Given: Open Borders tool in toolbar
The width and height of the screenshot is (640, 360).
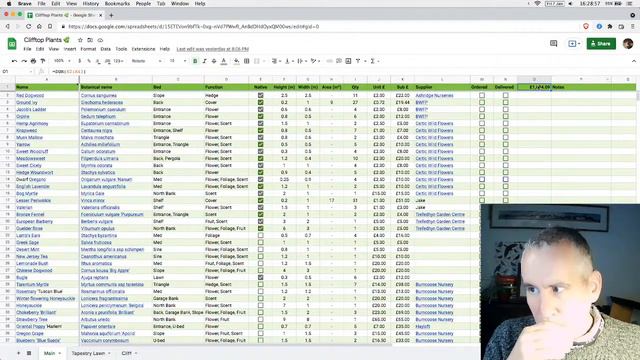Looking at the screenshot, I should [x=247, y=61].
